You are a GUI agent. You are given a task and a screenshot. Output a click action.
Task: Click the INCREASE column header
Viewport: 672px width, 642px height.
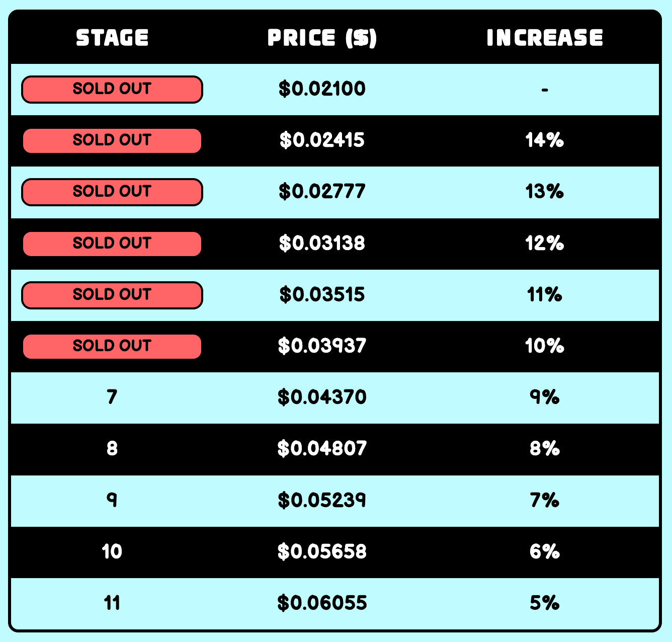pyautogui.click(x=545, y=38)
